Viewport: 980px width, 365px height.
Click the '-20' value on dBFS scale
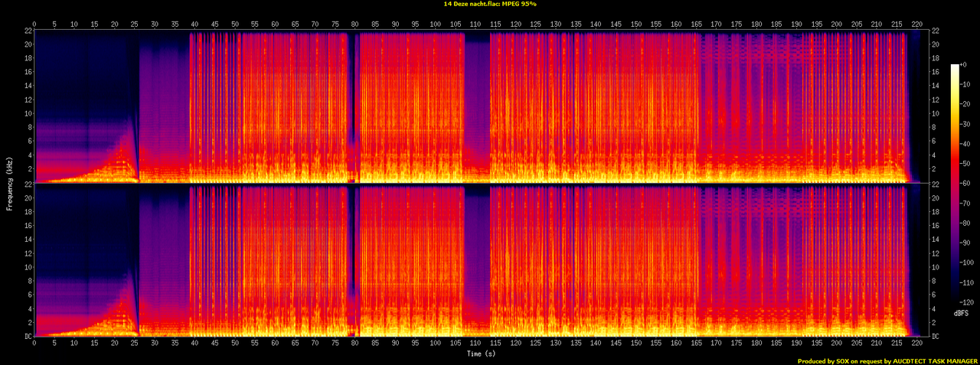[x=965, y=106]
